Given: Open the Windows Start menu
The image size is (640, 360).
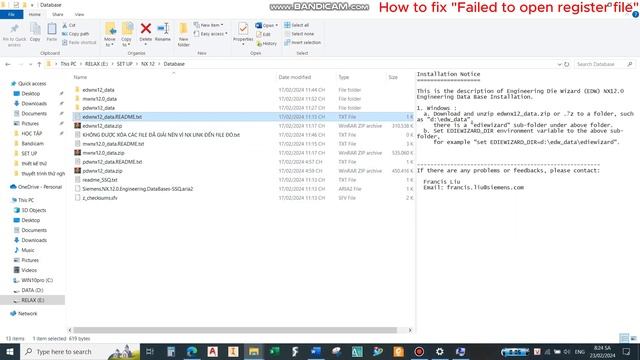Looking at the screenshot, I should pyautogui.click(x=9, y=351).
